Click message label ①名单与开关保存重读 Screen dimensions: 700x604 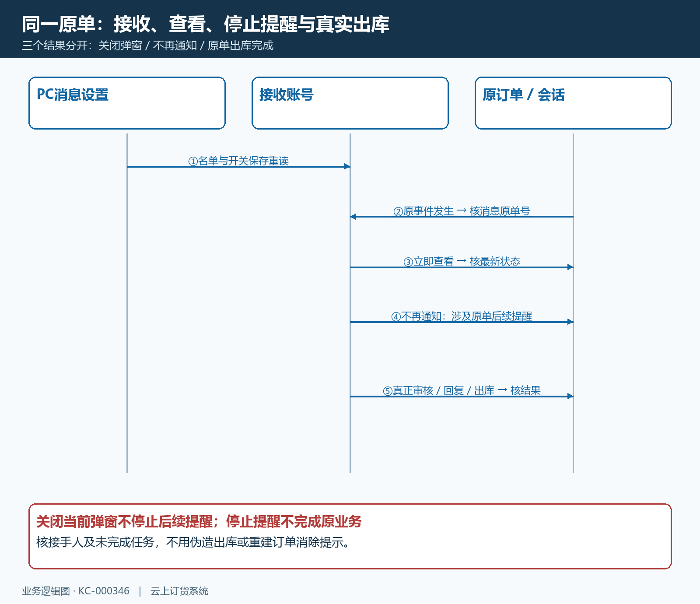(238, 161)
